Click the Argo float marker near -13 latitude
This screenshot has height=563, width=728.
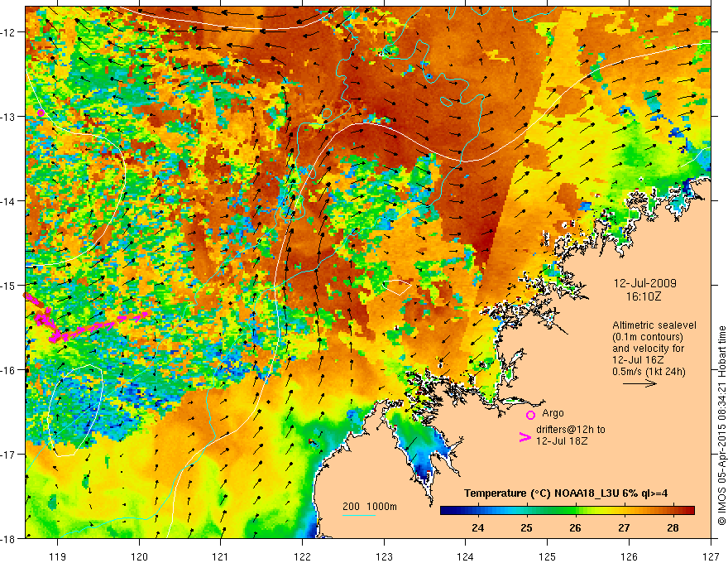[x=41, y=113]
